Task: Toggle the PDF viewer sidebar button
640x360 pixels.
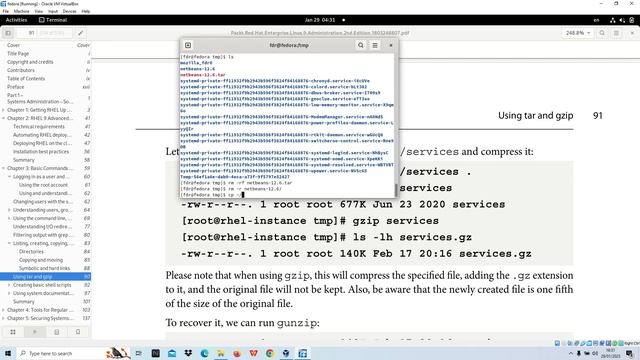Action: pyautogui.click(x=8, y=33)
